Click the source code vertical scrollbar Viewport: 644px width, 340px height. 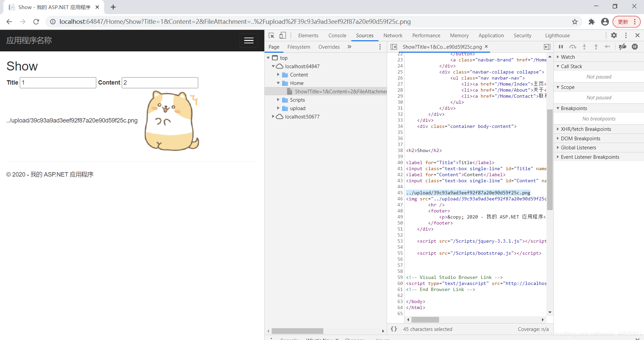(x=550, y=159)
